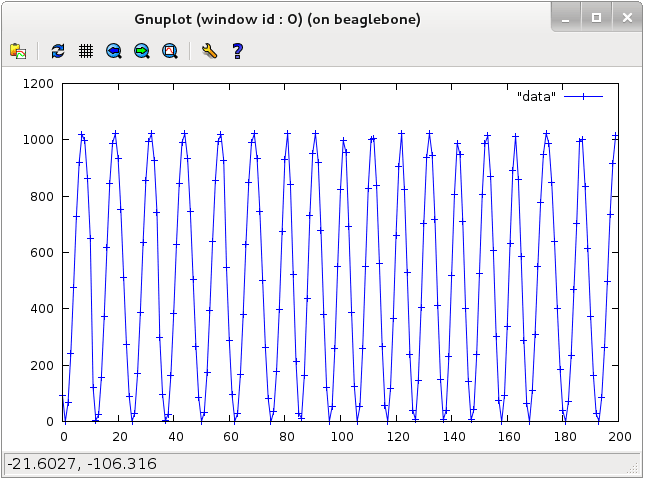This screenshot has width=645, height=480.
Task: Click the x-axis label 100
Action: tap(342, 437)
